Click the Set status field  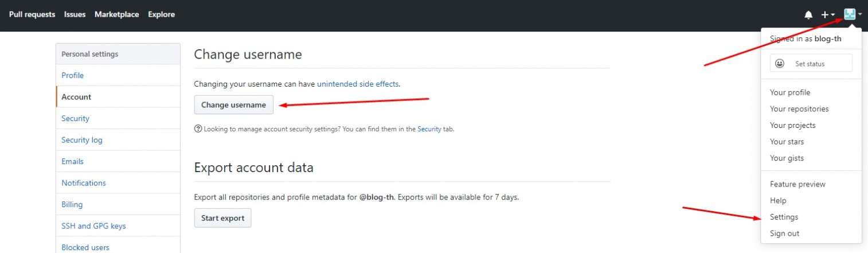coord(811,64)
